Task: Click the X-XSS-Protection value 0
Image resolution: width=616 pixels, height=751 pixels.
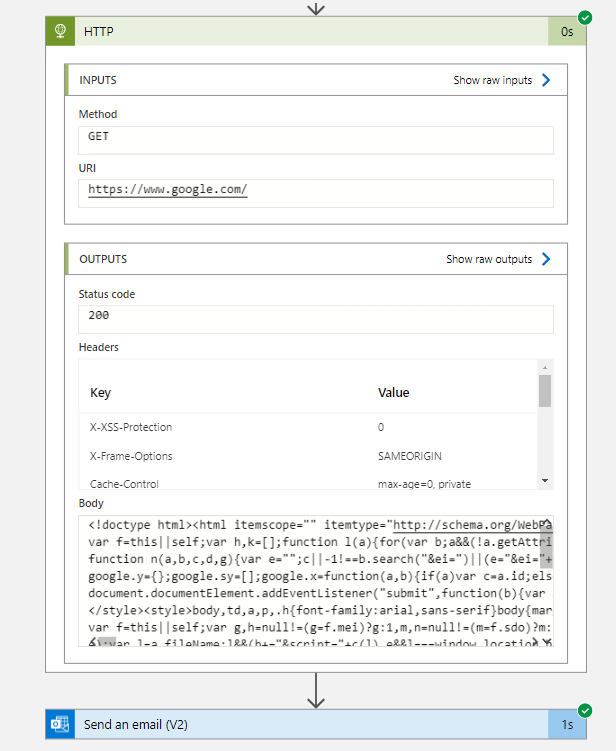Action: (x=381, y=427)
